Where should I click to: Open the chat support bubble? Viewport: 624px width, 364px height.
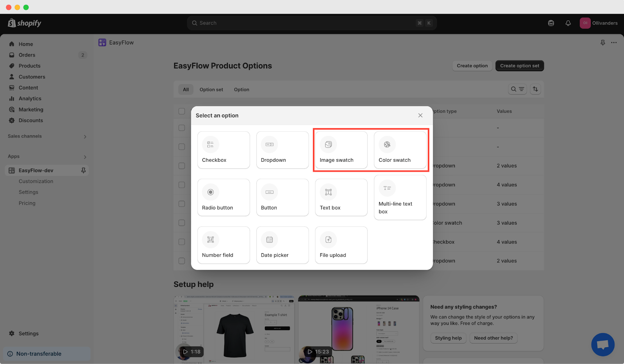click(603, 345)
